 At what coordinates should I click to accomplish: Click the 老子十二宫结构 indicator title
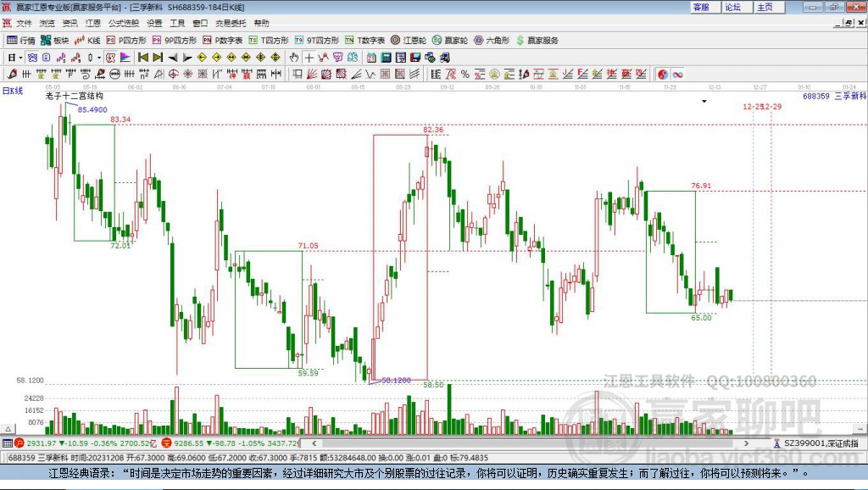[75, 96]
